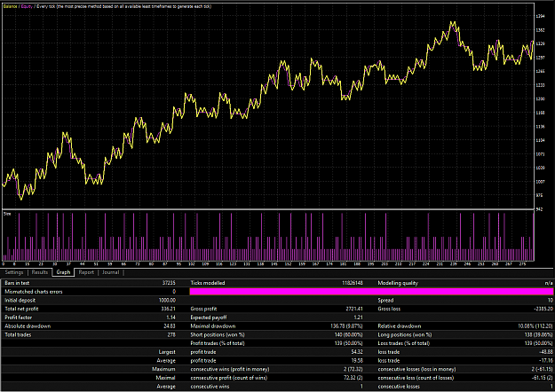The width and height of the screenshot is (555, 392).
Task: Click the 'Relative drawdown' label
Action: tap(400, 325)
